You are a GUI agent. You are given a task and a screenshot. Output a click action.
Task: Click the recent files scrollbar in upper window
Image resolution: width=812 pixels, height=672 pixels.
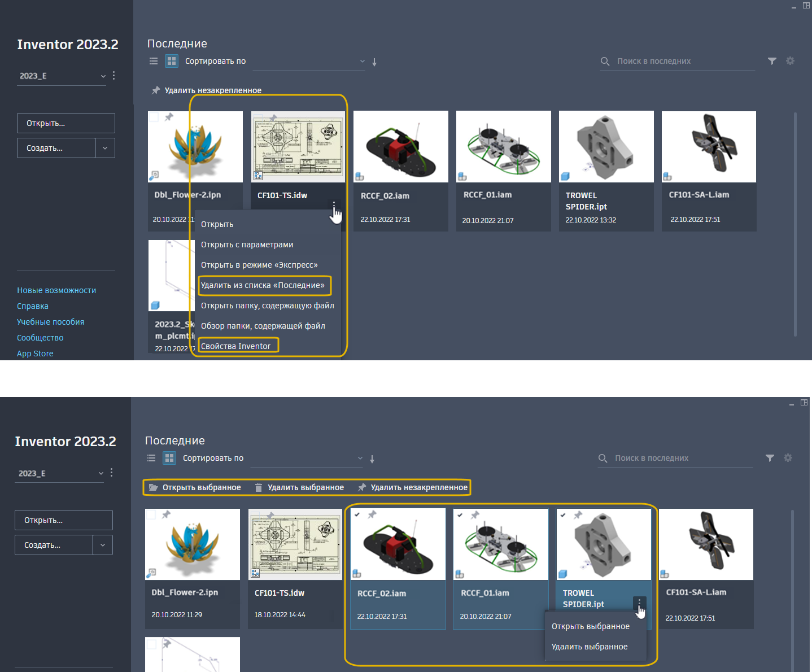click(x=795, y=225)
